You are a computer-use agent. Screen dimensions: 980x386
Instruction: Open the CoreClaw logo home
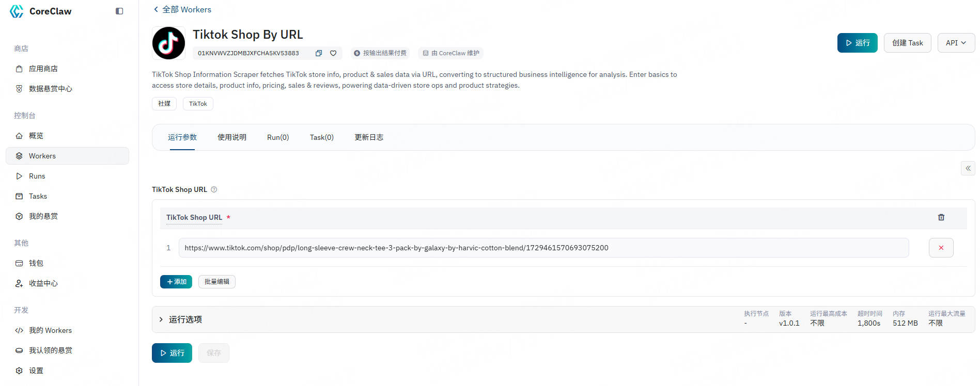[41, 11]
